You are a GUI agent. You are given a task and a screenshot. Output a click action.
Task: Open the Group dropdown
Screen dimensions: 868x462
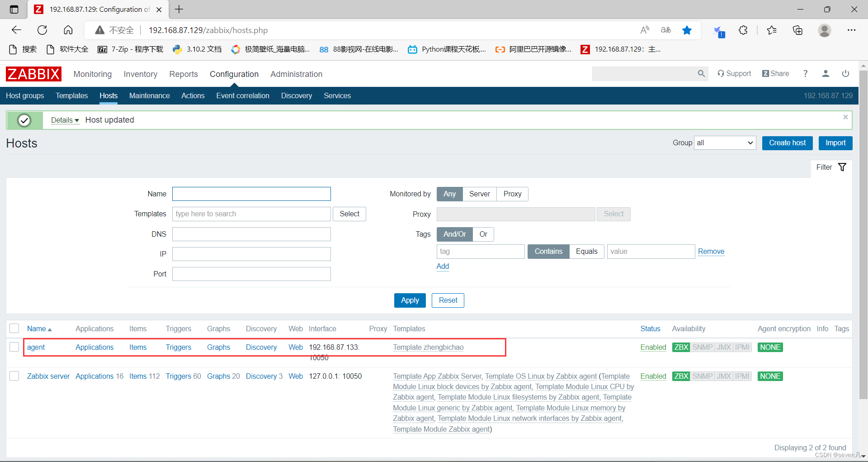pos(725,143)
